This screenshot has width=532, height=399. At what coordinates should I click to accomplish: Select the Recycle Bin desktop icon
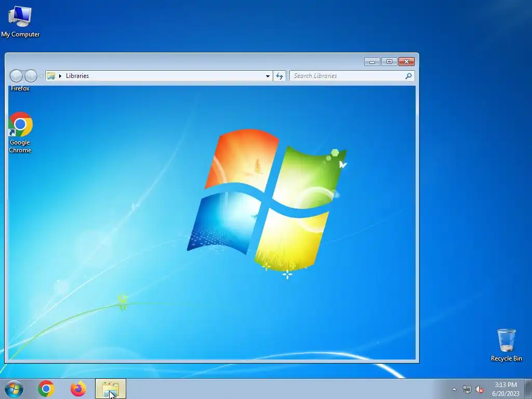click(x=506, y=345)
